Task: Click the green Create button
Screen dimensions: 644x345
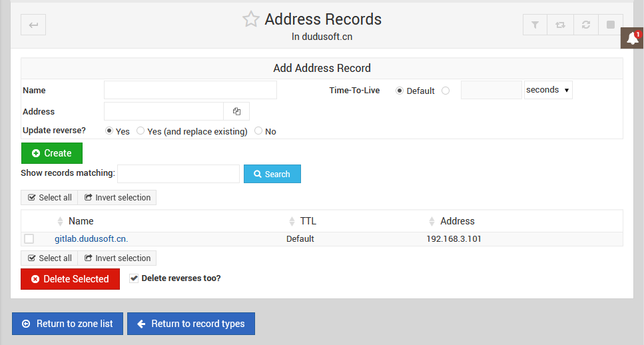Action: [52, 153]
